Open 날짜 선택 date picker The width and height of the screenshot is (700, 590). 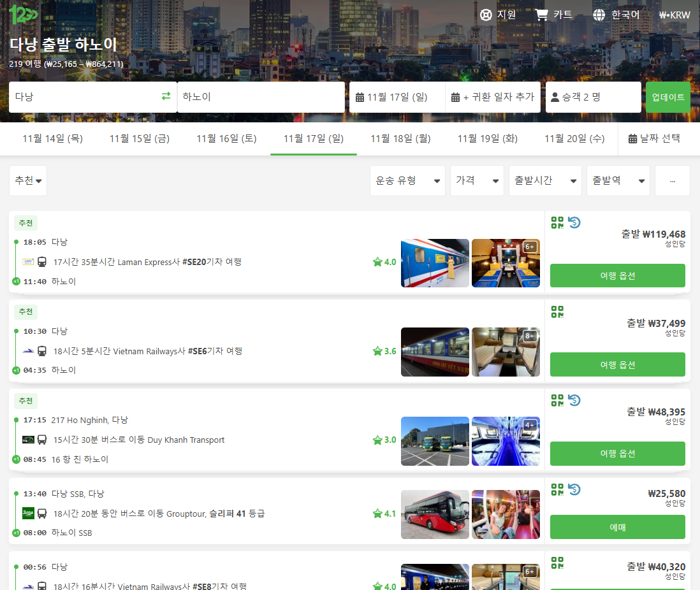point(655,139)
